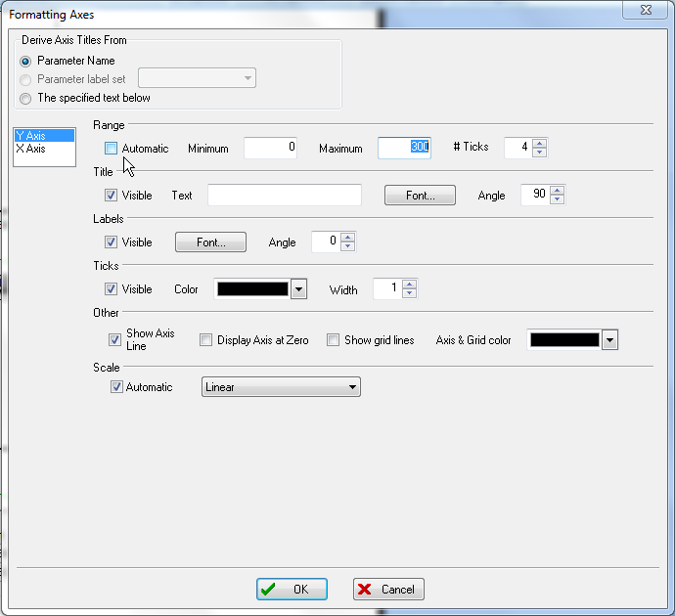The width and height of the screenshot is (675, 616).
Task: Toggle the Show Axis Line checkbox
Action: [114, 340]
